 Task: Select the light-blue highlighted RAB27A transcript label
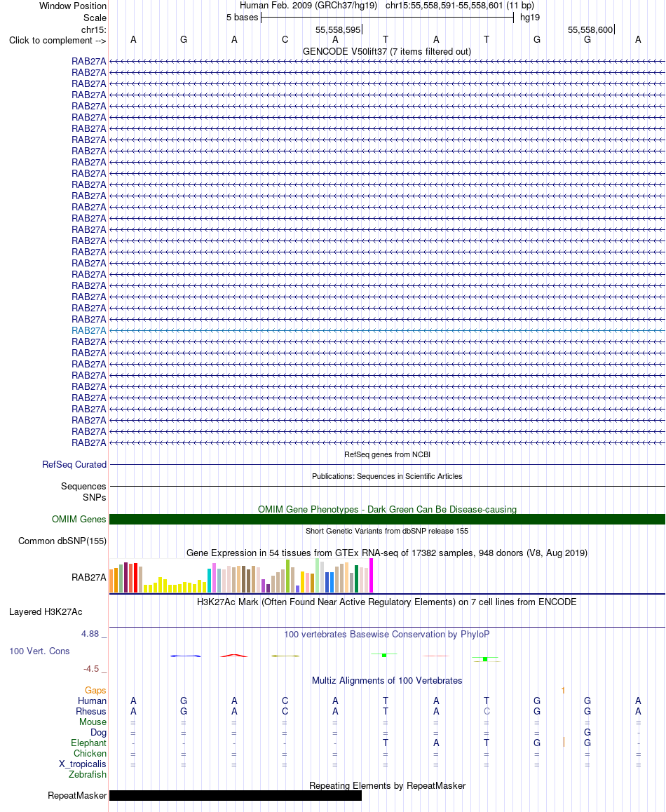(88, 330)
